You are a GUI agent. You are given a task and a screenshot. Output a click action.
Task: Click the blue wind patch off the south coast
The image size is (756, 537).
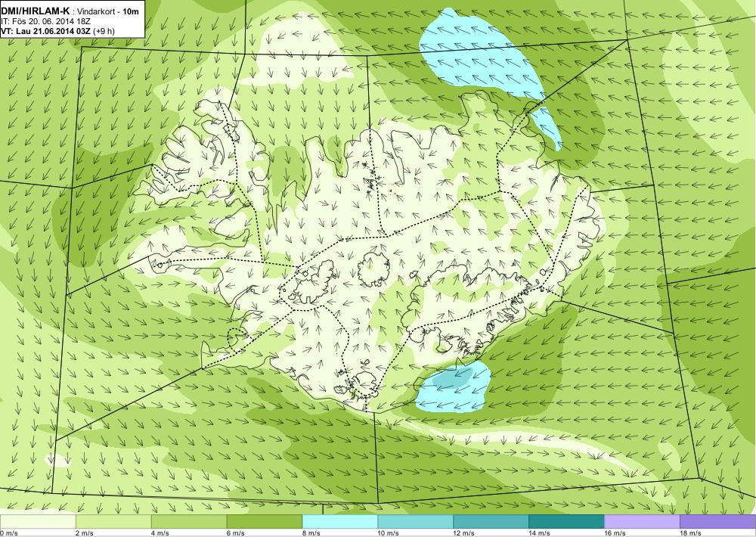coord(452,387)
